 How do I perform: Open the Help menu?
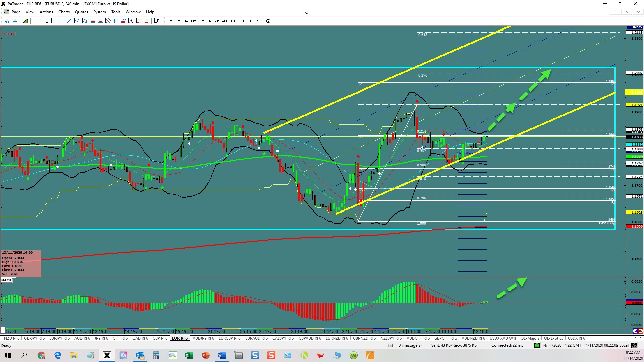[150, 12]
